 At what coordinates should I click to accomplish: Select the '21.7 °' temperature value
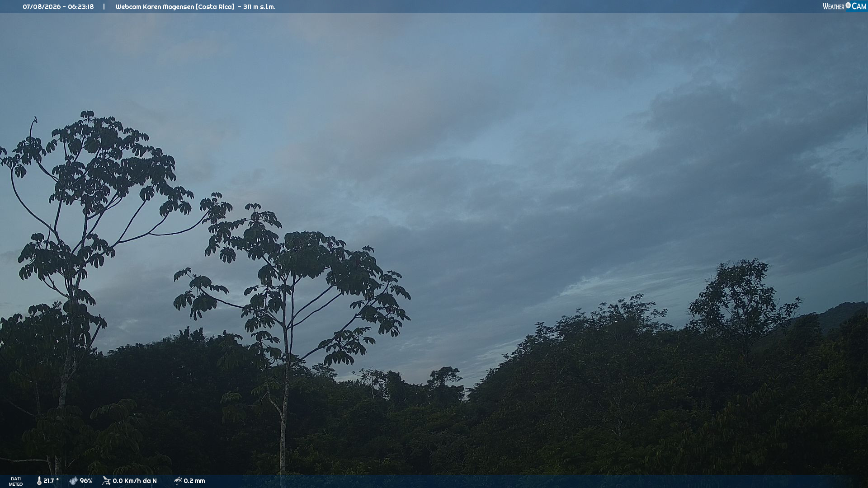coord(51,481)
